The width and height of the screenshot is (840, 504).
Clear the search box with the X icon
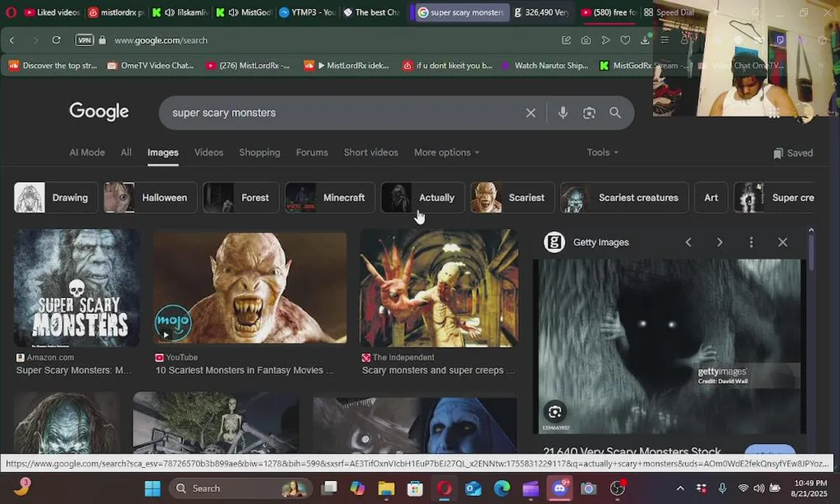point(531,113)
